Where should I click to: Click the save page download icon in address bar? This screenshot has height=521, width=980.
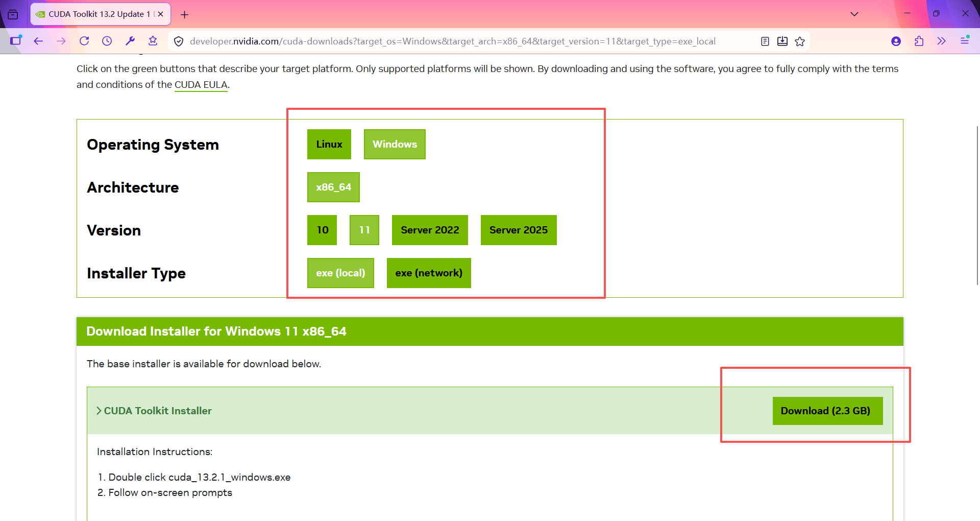point(782,41)
